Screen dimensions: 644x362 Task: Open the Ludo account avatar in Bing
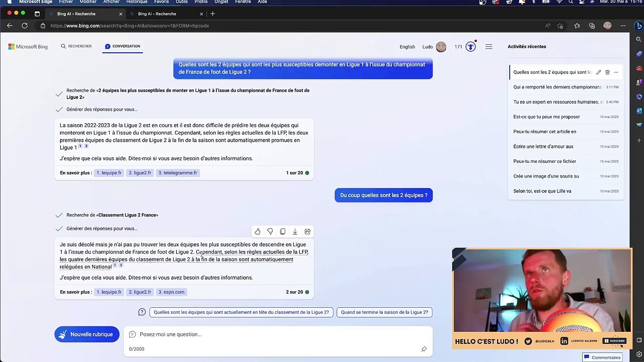[x=441, y=47]
